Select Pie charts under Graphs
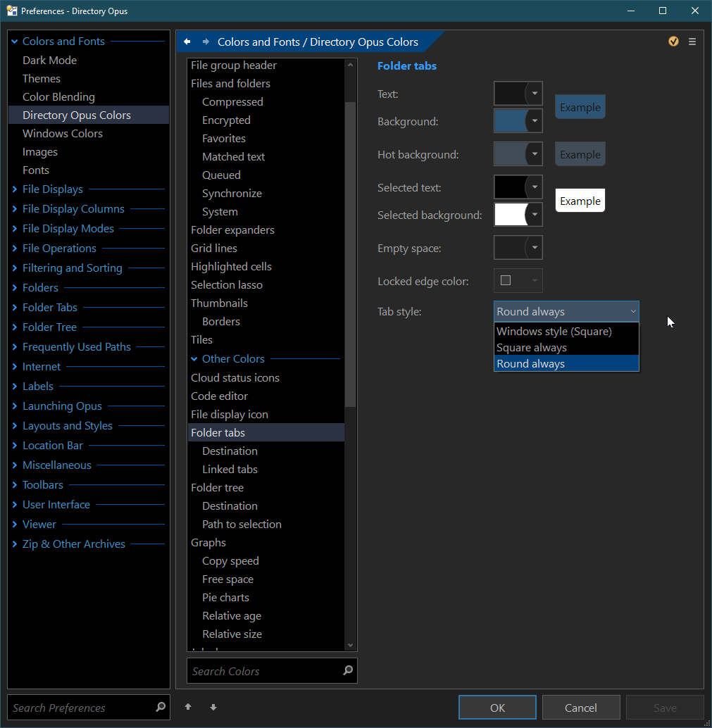 point(226,598)
